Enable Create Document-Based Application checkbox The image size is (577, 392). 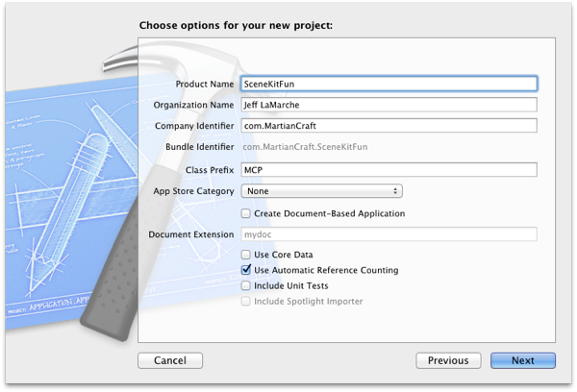[x=246, y=213]
